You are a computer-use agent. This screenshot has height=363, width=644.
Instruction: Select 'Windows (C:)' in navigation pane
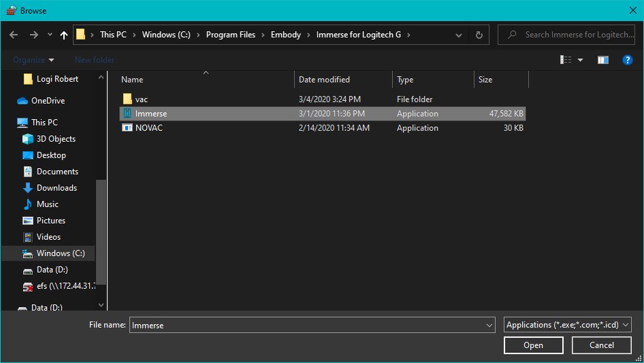[61, 253]
